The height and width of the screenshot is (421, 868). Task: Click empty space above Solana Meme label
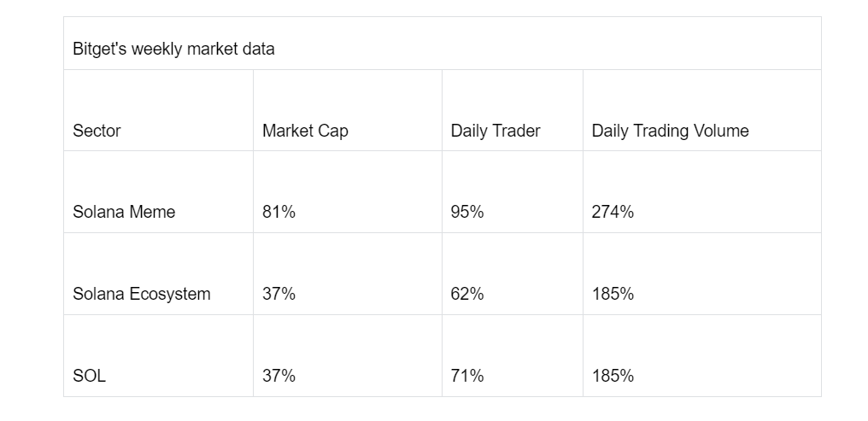click(x=158, y=176)
